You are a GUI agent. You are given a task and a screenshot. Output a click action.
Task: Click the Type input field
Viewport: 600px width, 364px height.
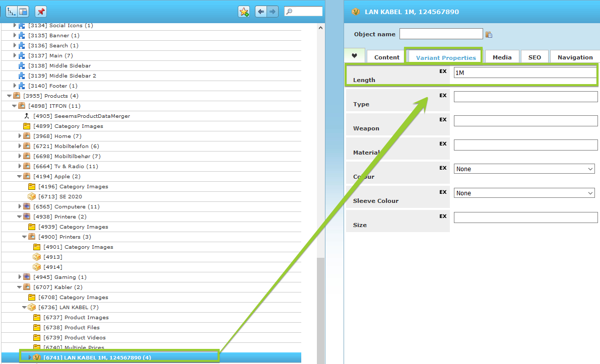pyautogui.click(x=526, y=97)
